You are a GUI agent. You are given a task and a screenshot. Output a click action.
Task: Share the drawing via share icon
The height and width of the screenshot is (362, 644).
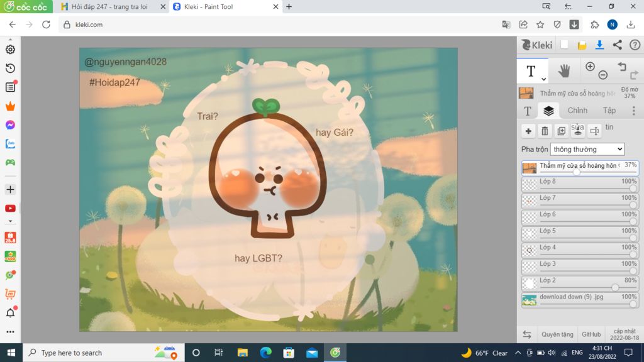618,45
